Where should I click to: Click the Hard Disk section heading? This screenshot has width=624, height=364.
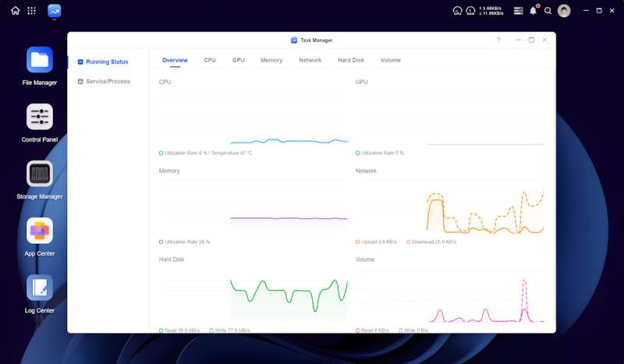172,260
